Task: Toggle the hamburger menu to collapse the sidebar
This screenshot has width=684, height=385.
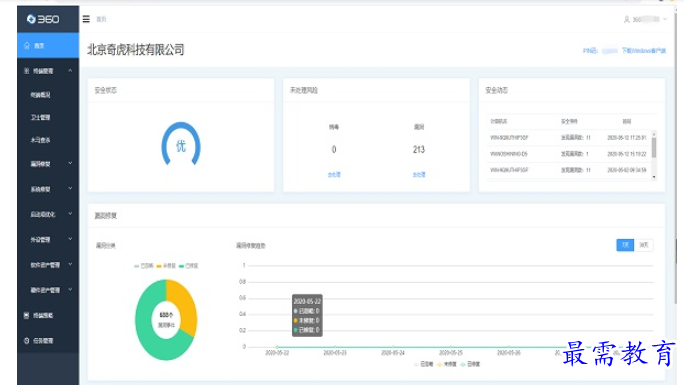Action: [x=86, y=19]
